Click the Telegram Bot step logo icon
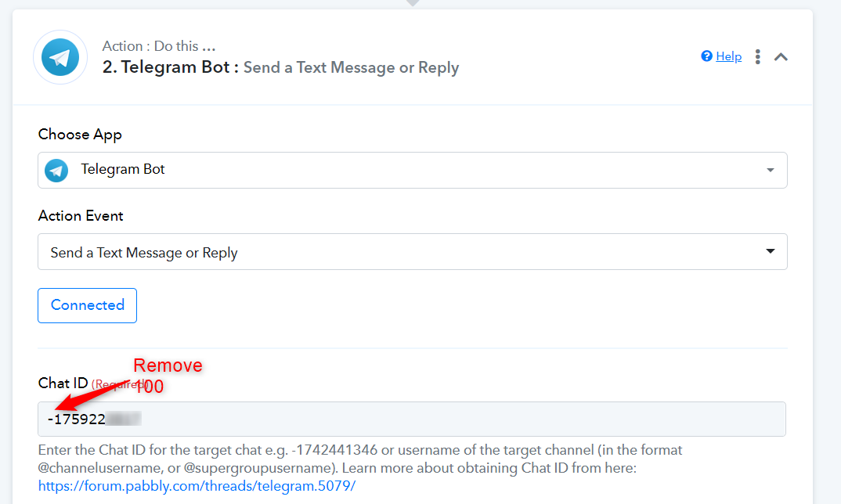 click(x=60, y=57)
